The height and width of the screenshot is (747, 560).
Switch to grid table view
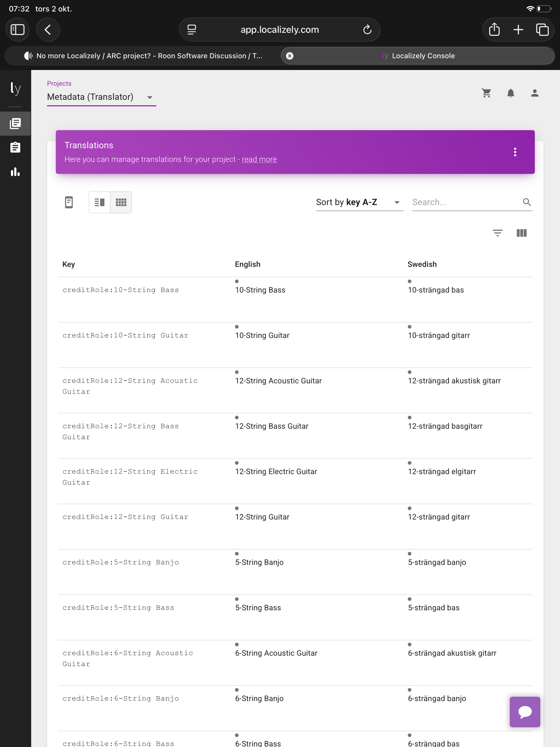121,202
